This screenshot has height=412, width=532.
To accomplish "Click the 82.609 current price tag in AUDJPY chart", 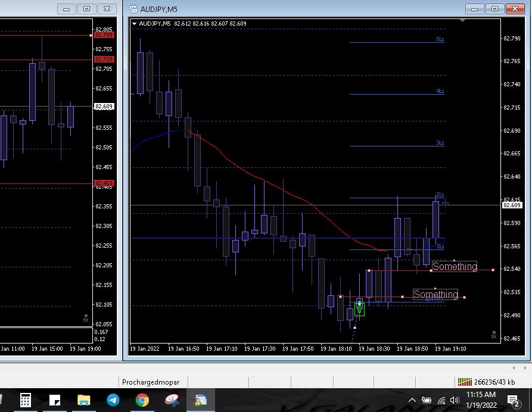I will pos(512,205).
